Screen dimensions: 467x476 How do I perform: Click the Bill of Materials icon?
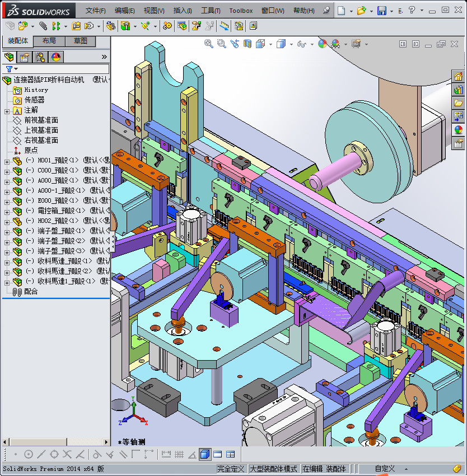point(182,26)
